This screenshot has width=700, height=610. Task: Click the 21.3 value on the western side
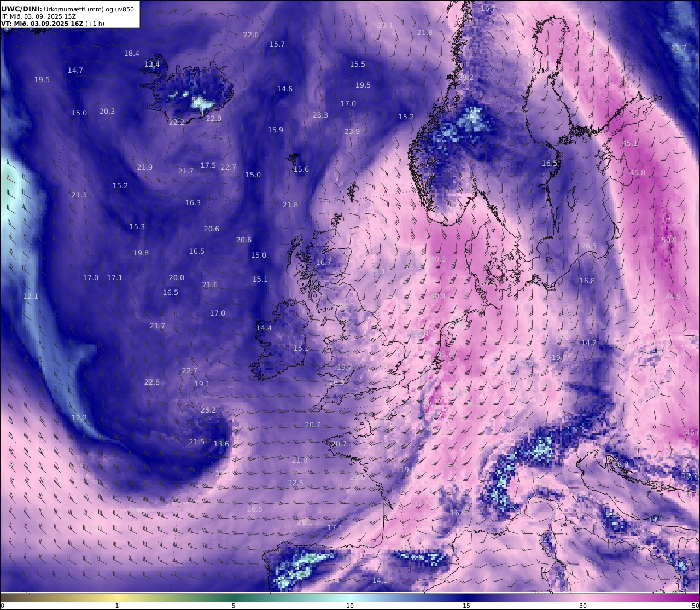coord(79,195)
